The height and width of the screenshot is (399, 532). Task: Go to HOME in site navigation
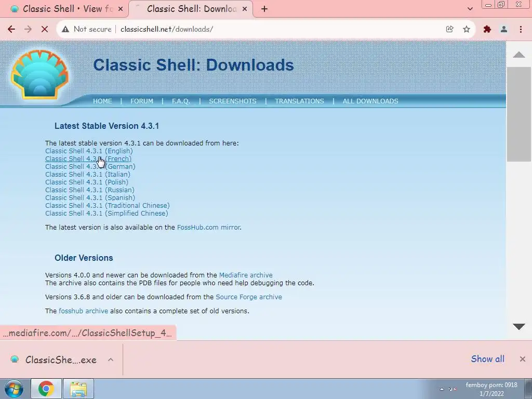(102, 101)
